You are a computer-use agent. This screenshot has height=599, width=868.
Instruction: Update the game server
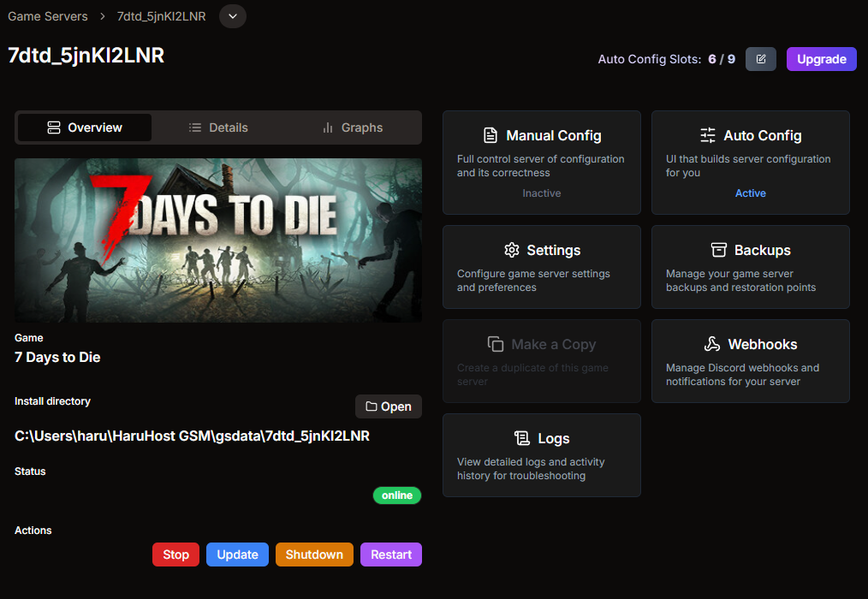(x=237, y=555)
